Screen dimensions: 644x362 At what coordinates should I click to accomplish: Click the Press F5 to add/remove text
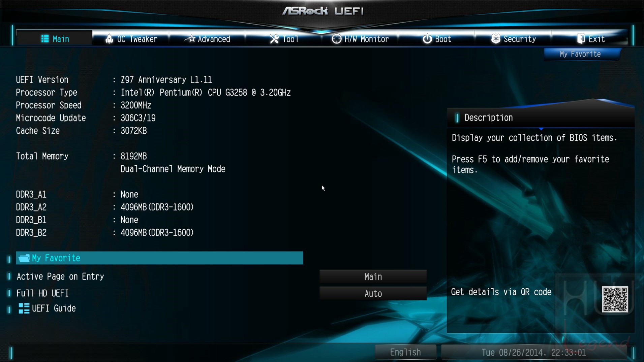[530, 164]
